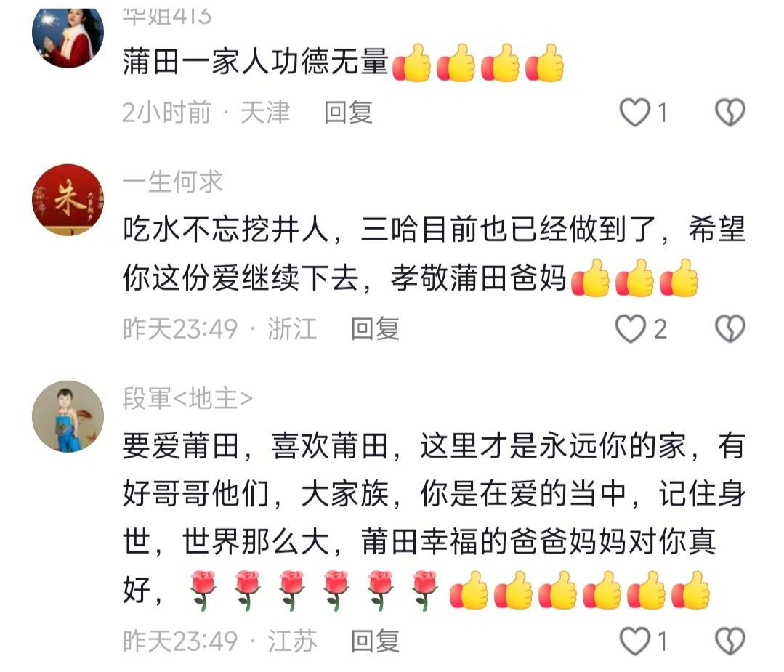Screen dimensions: 784x672
Task: Select comment text 吃水不忘挖井人
Action: point(226,230)
